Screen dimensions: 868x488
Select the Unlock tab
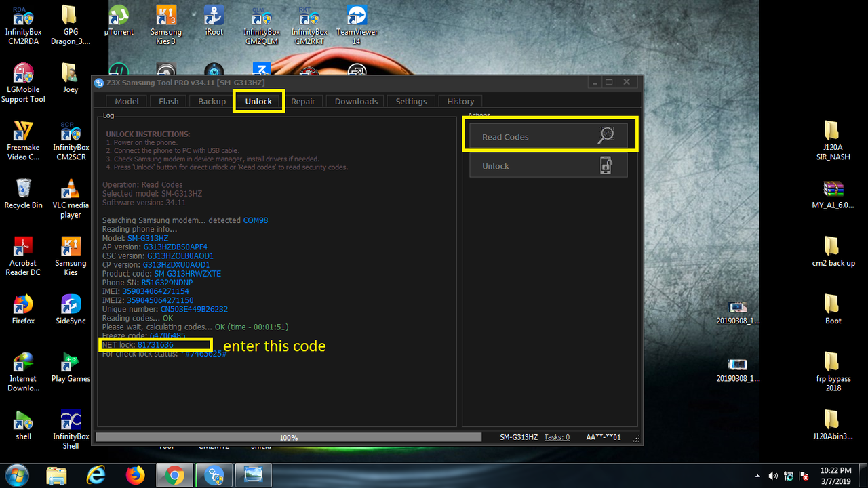click(258, 101)
